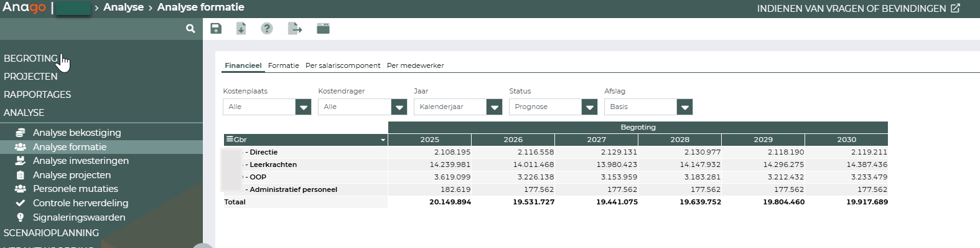Viewport: 980px width, 248px height.
Task: Switch to Per salariscomponent tab
Action: pos(343,65)
